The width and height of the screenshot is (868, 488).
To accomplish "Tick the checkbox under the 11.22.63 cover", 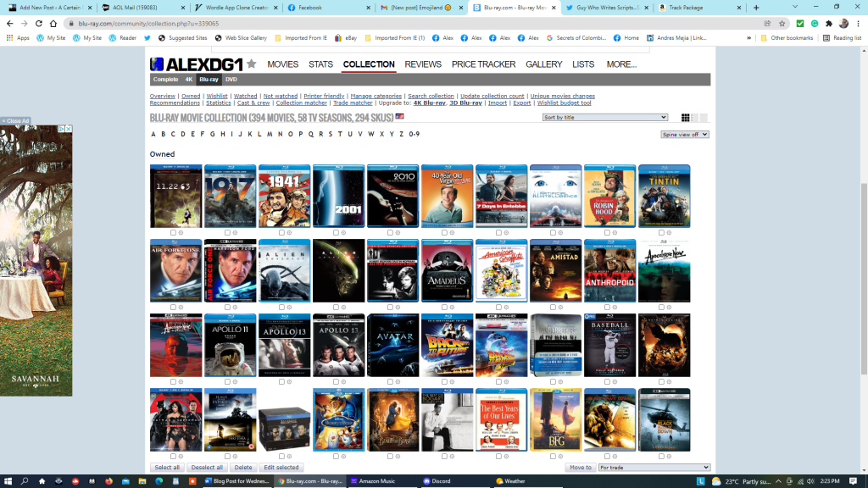I will pos(173,232).
